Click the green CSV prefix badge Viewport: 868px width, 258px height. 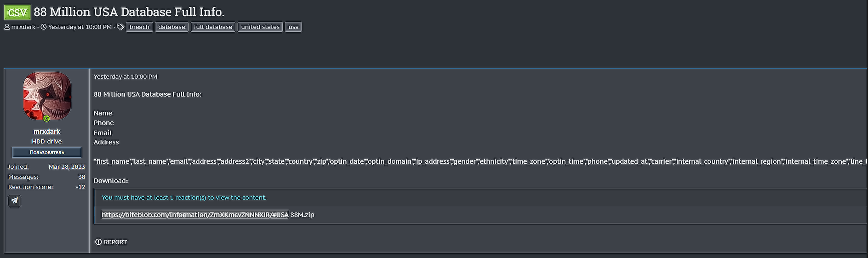[x=17, y=12]
